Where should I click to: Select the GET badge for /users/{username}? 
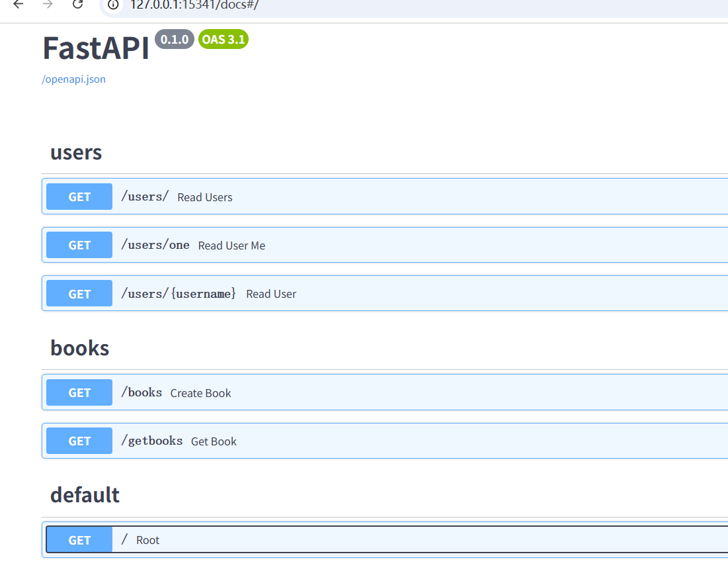[79, 293]
